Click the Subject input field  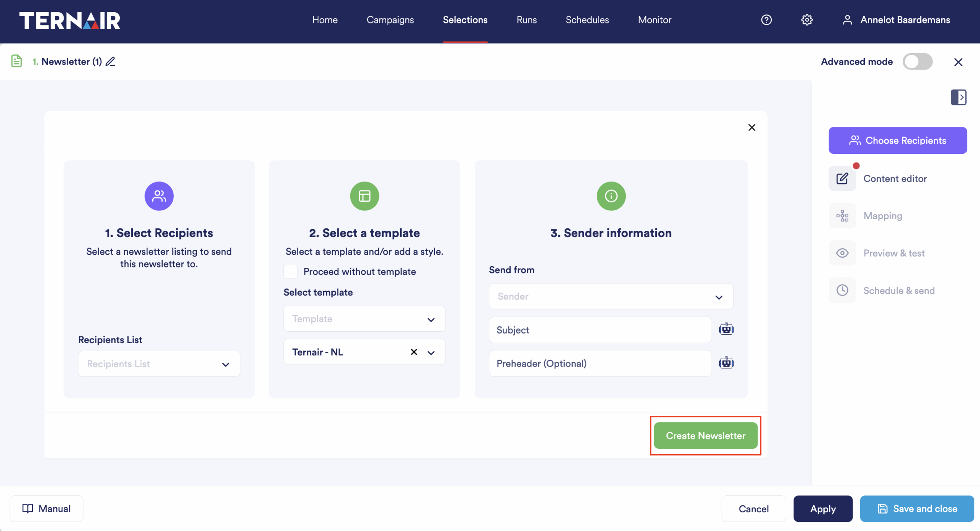pos(600,330)
